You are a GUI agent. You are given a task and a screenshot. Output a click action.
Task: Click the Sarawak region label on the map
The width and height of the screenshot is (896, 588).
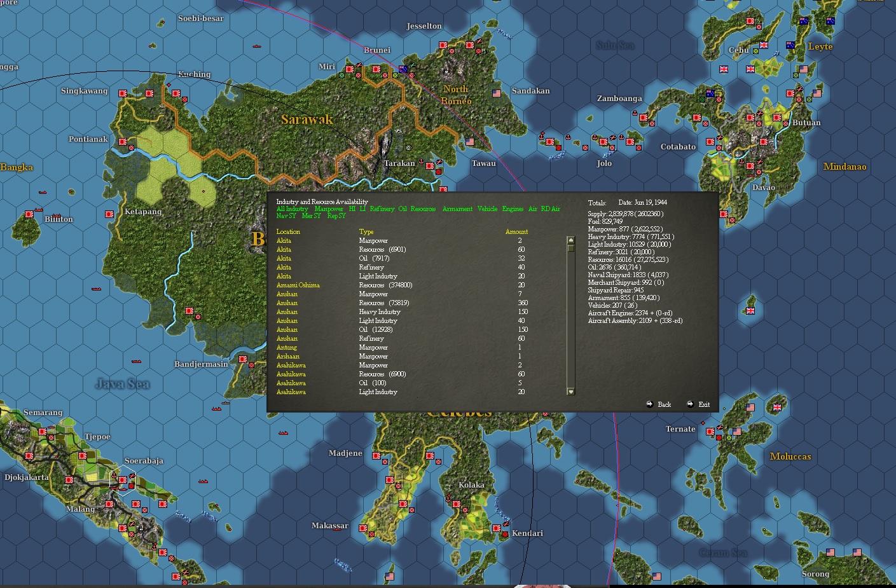coord(307,120)
